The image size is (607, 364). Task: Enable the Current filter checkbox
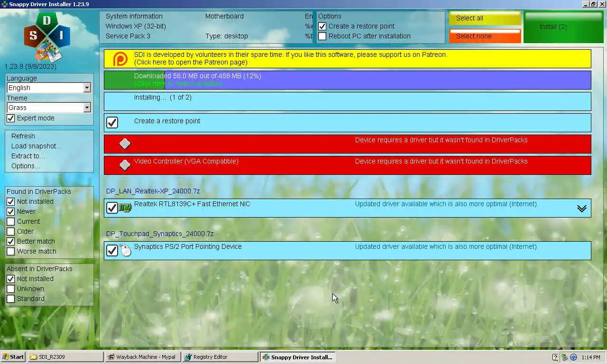tap(11, 222)
